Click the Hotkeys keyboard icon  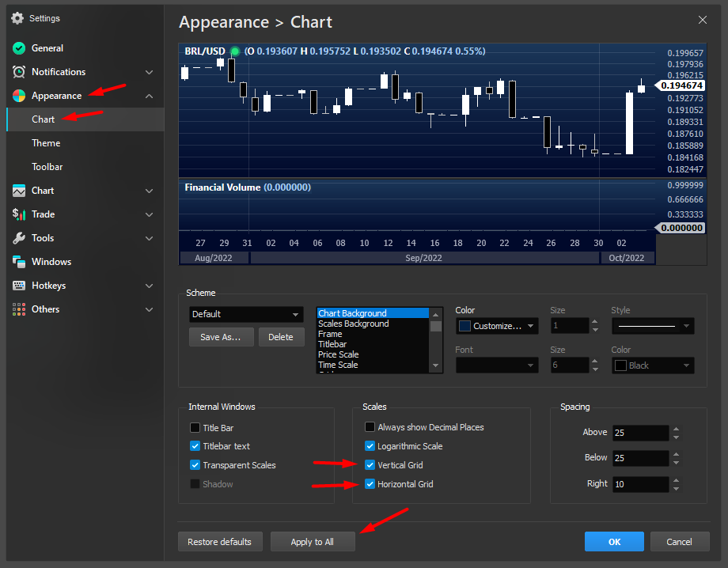pyautogui.click(x=19, y=286)
